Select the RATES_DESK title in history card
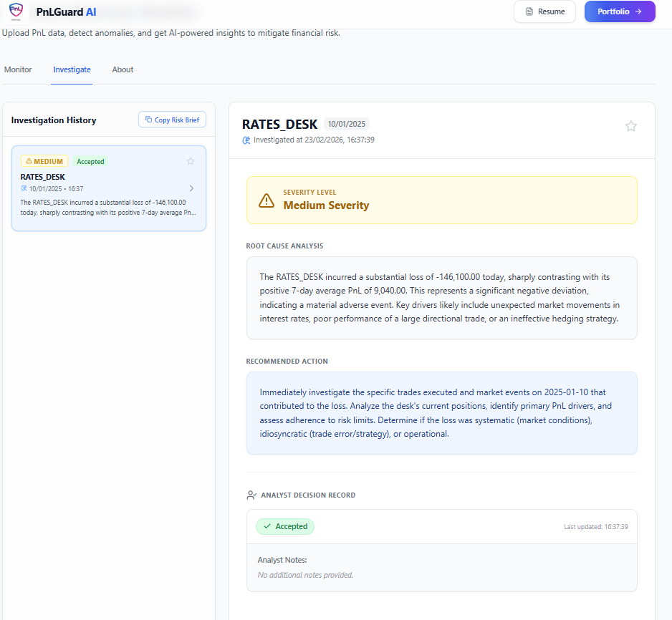 pyautogui.click(x=43, y=177)
